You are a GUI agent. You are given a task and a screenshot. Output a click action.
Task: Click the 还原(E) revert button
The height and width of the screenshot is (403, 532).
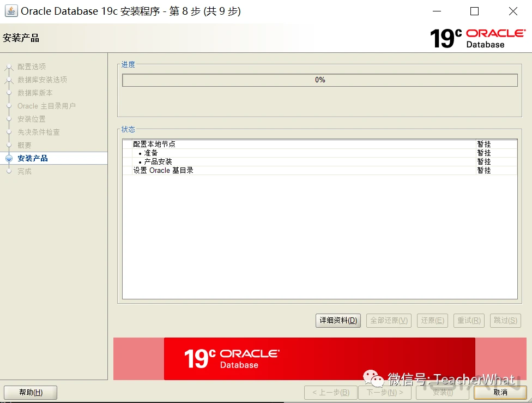point(433,321)
